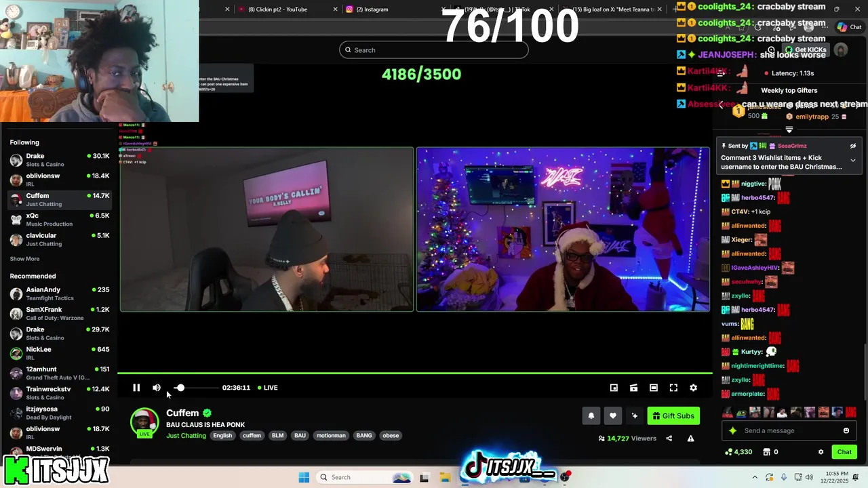Pick the Pepe frog quick emote
The width and height of the screenshot is (868, 488).
741,412
